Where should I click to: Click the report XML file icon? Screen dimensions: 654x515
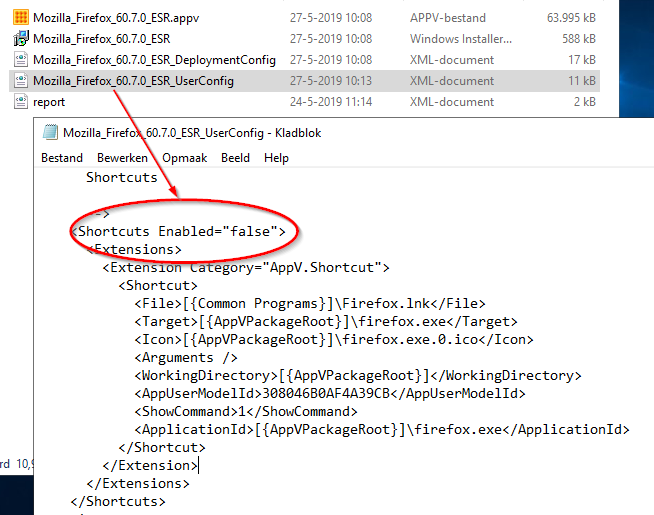tap(20, 102)
